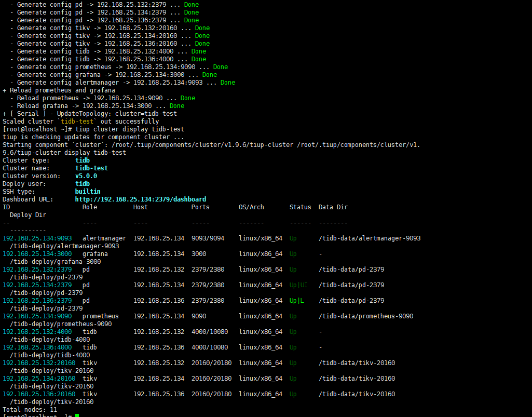
Task: Click the 'Role' column header
Action: [90, 207]
